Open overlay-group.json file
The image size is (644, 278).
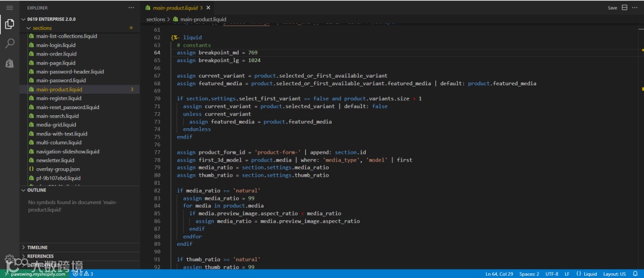(58, 169)
